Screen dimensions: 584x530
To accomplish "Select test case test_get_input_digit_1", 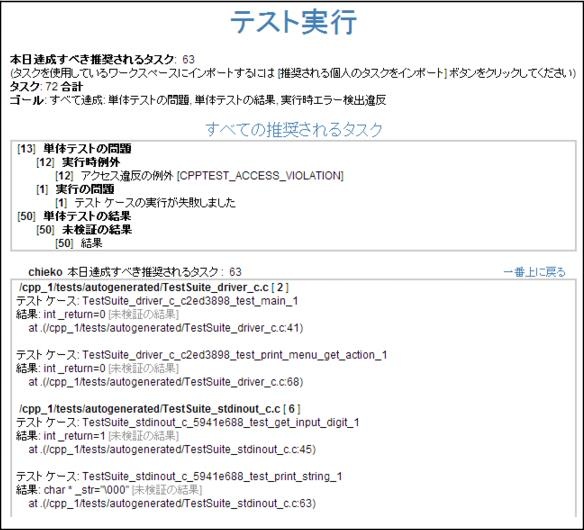I will point(188,422).
